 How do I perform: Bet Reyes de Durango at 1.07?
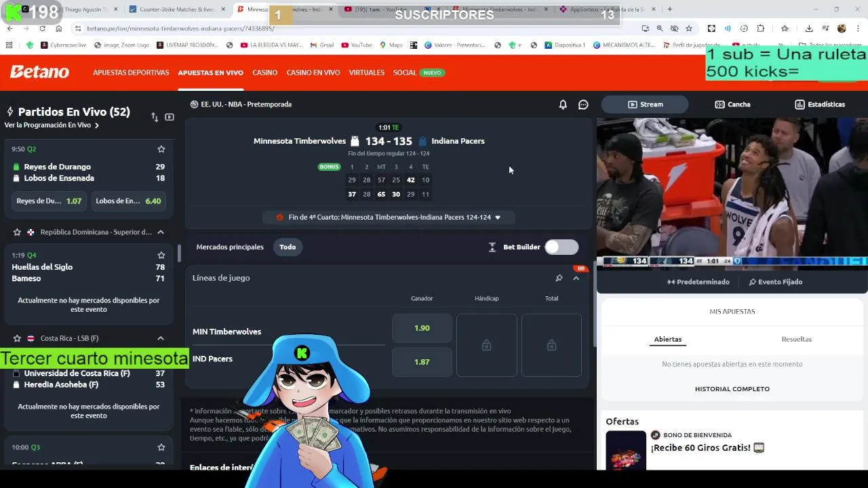[x=49, y=201]
